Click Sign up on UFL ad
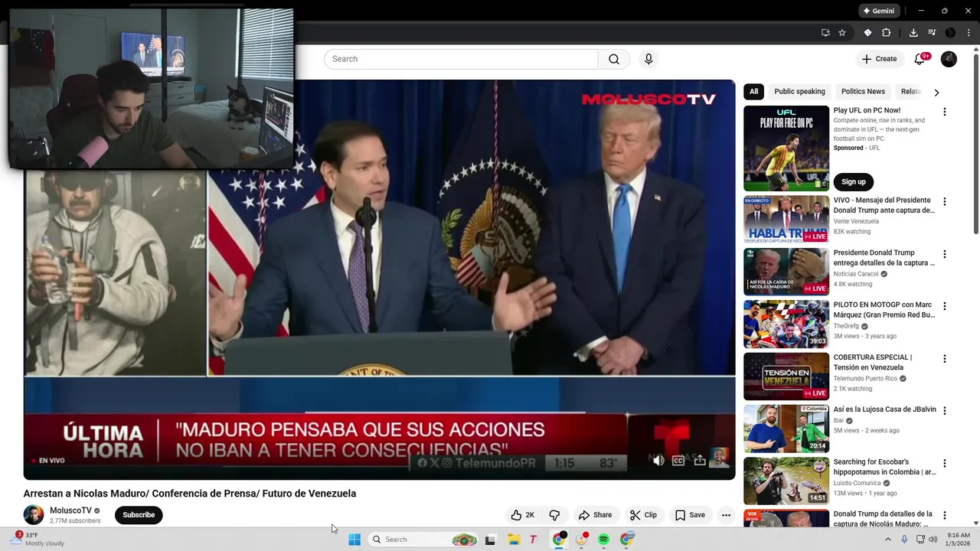Image resolution: width=980 pixels, height=551 pixels. pyautogui.click(x=854, y=181)
